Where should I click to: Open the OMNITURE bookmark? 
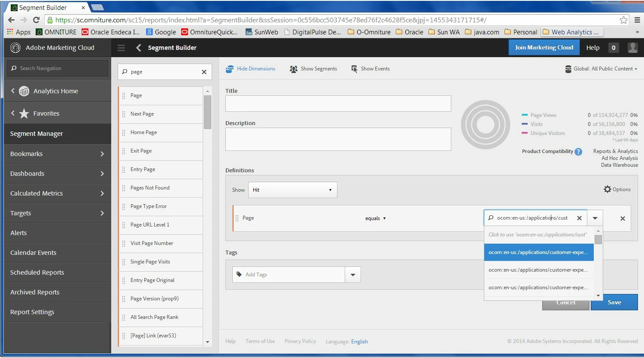pos(56,32)
